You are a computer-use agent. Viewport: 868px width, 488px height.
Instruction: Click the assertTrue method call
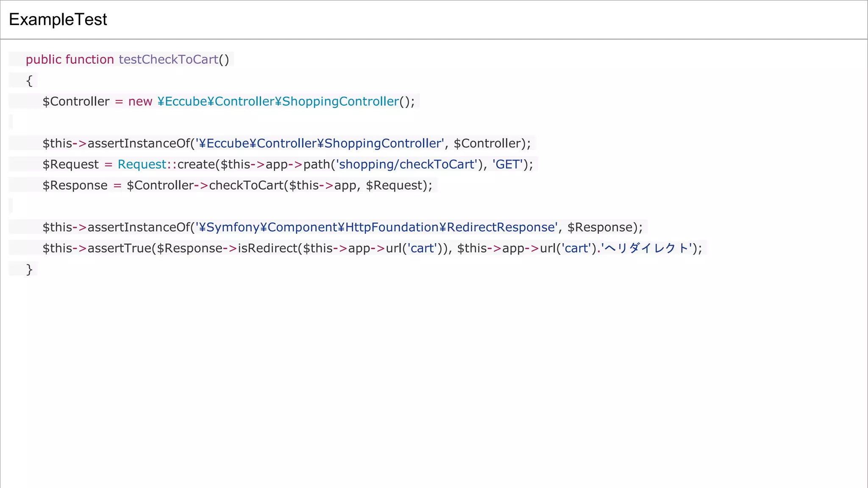[120, 248]
